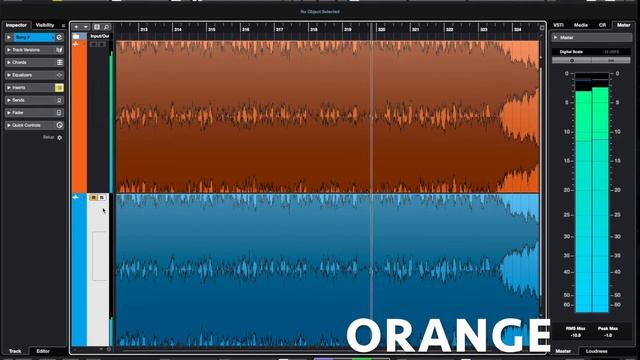Screen dimensions: 640x360
Task: Click the orange track waveform icon
Action: click(x=76, y=44)
